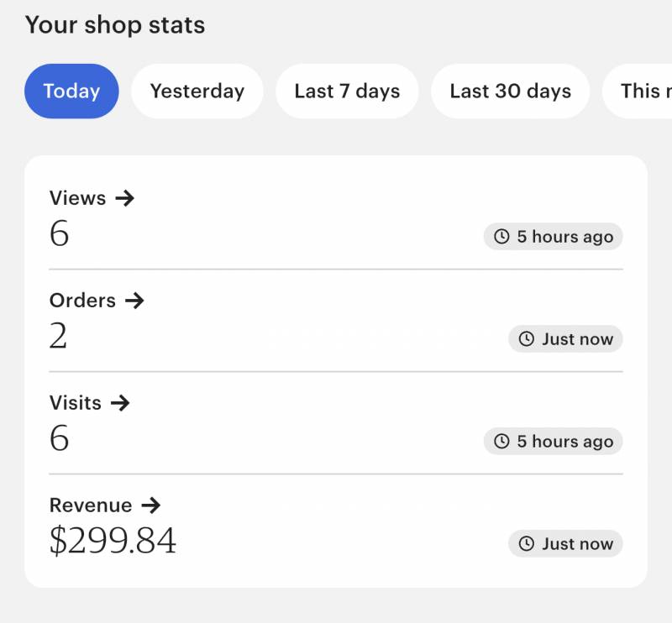672x623 pixels.
Task: Click the arrow icon beside Orders
Action: click(134, 301)
